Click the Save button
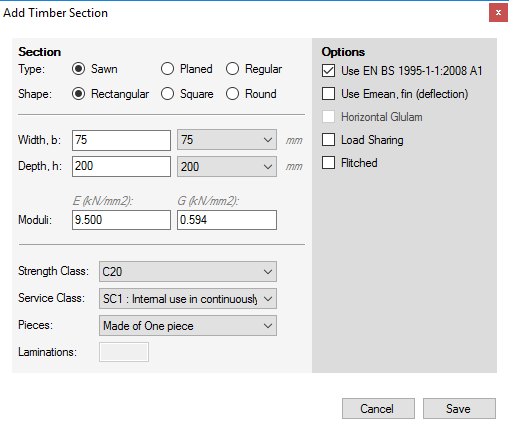 click(459, 409)
